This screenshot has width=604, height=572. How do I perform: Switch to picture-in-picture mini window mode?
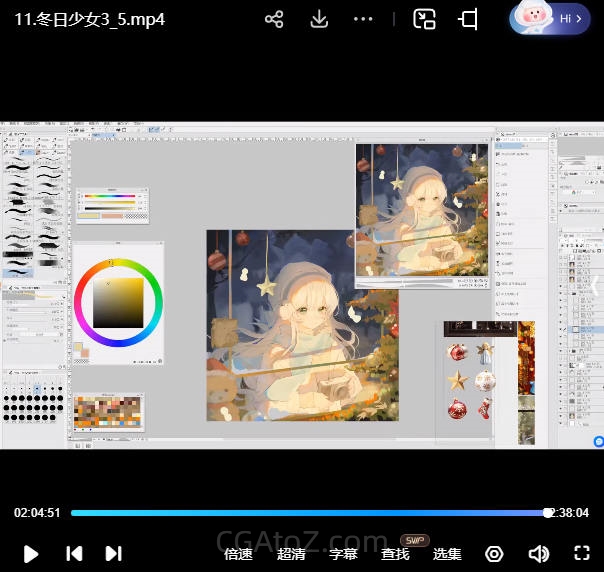425,19
